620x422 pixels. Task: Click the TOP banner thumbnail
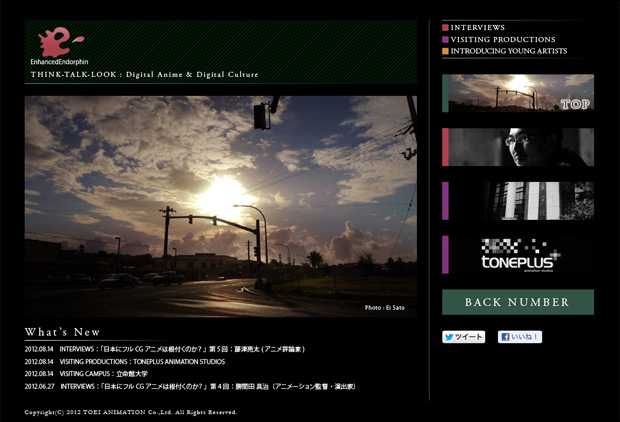pos(520,93)
